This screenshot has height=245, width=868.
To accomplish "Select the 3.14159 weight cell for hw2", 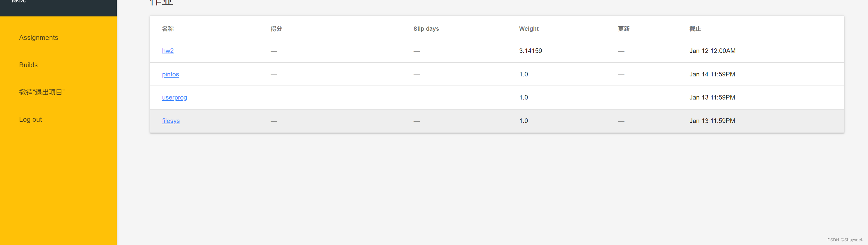I will 530,51.
